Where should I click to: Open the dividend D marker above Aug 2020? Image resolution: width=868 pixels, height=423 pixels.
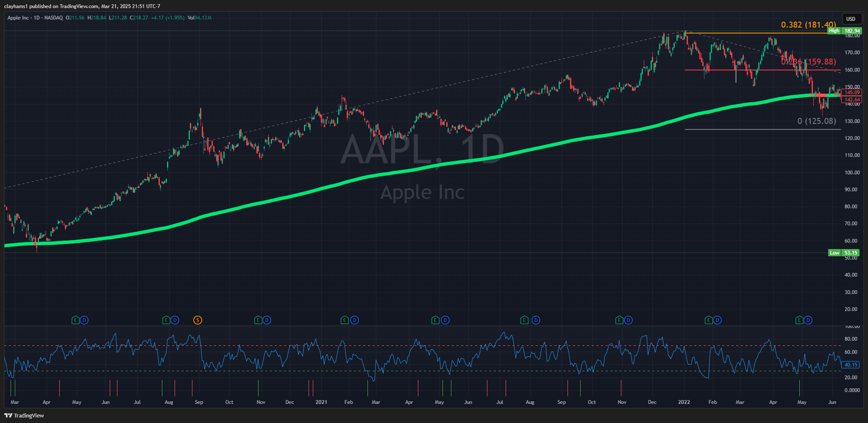click(x=175, y=320)
